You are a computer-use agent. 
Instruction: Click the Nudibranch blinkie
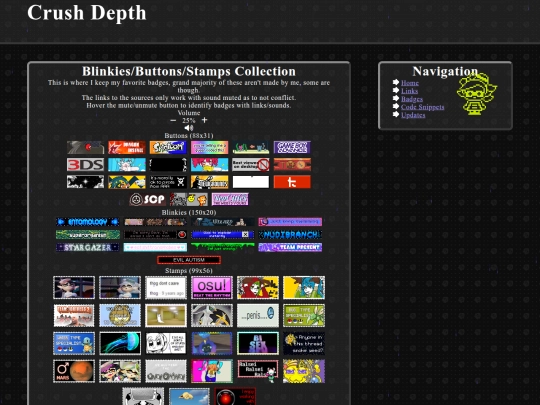click(290, 235)
